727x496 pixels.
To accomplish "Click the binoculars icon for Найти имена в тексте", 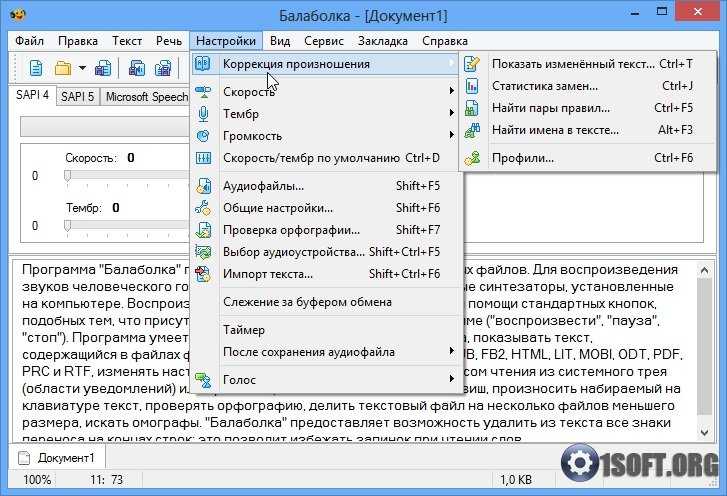I will [x=472, y=130].
